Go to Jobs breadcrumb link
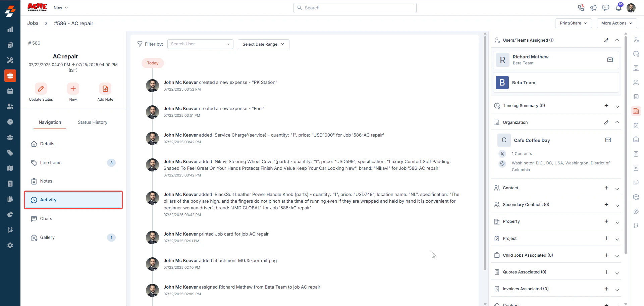 pyautogui.click(x=33, y=23)
